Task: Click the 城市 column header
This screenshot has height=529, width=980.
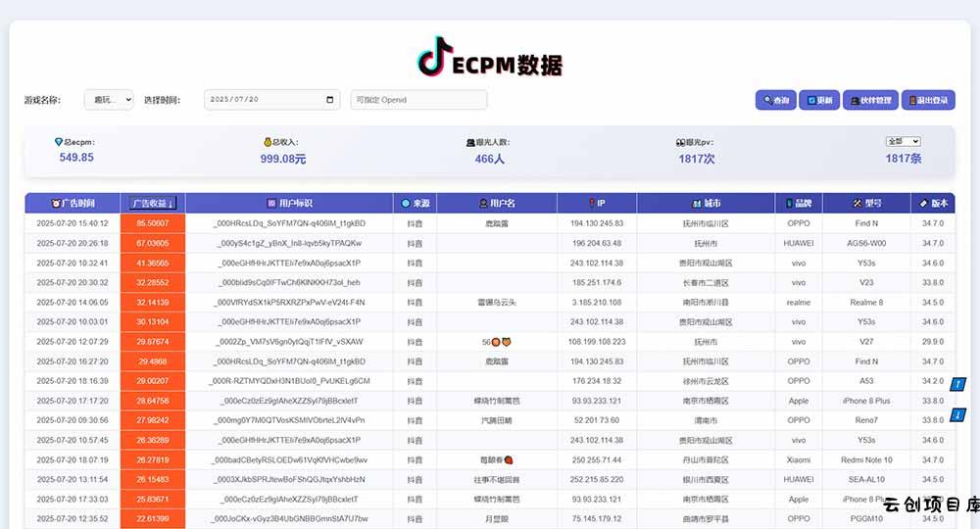Action: (706, 204)
